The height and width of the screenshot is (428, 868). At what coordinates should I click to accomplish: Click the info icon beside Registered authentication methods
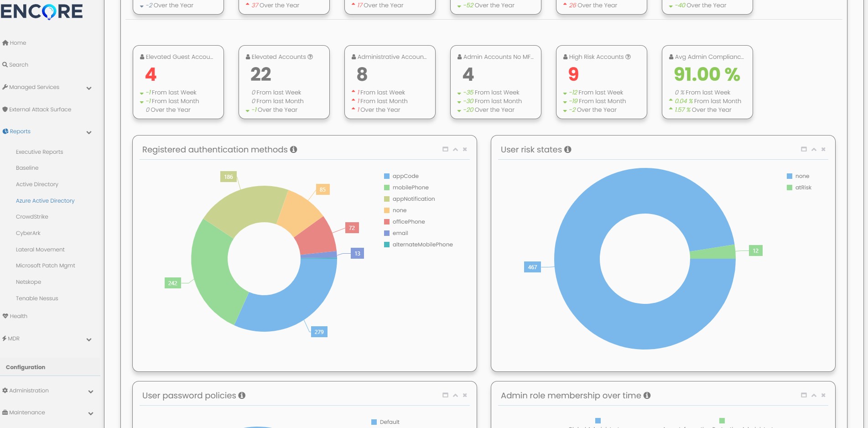pyautogui.click(x=293, y=150)
